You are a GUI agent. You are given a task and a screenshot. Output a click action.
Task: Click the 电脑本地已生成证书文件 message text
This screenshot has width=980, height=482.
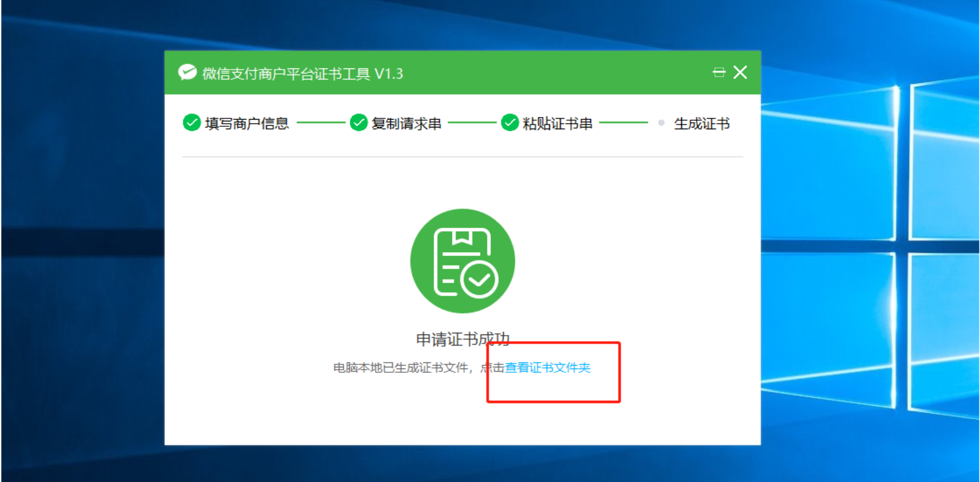(x=401, y=368)
